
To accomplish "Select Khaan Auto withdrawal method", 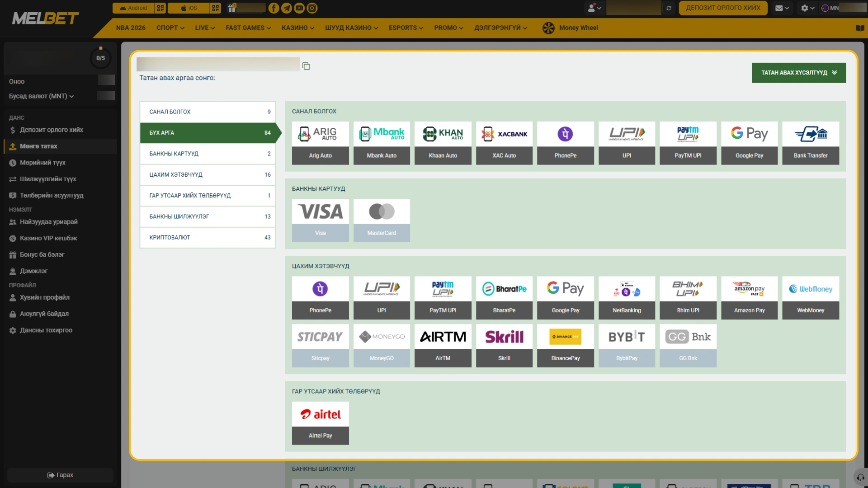I will coord(443,143).
